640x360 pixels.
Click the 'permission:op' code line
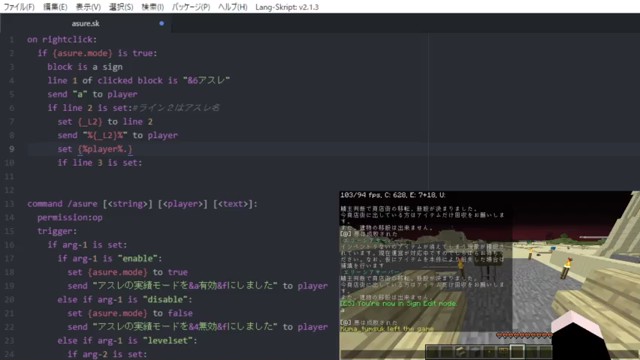coord(70,218)
